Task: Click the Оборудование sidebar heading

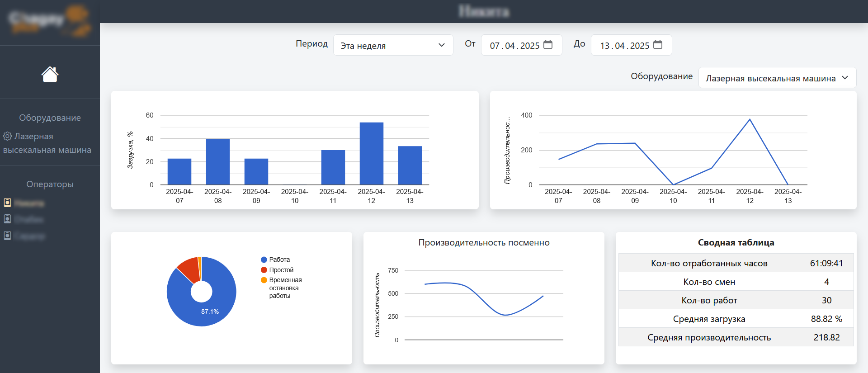Action: (50, 118)
